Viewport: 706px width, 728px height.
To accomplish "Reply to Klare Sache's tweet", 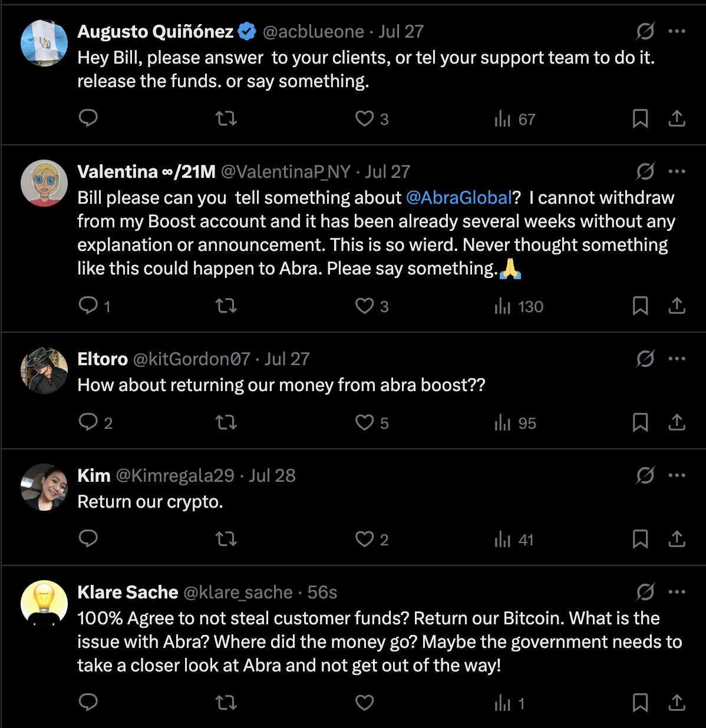I will pos(88,702).
